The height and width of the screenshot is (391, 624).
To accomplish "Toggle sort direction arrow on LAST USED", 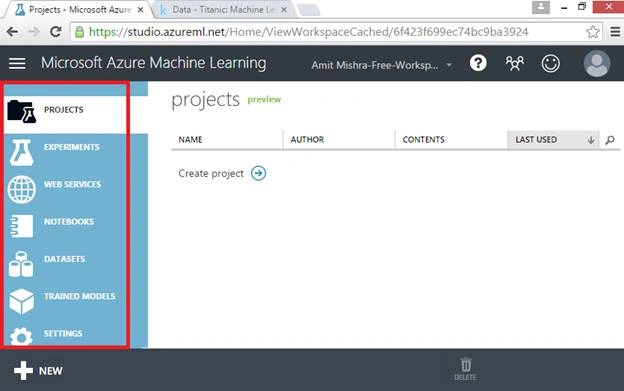I will coord(591,140).
